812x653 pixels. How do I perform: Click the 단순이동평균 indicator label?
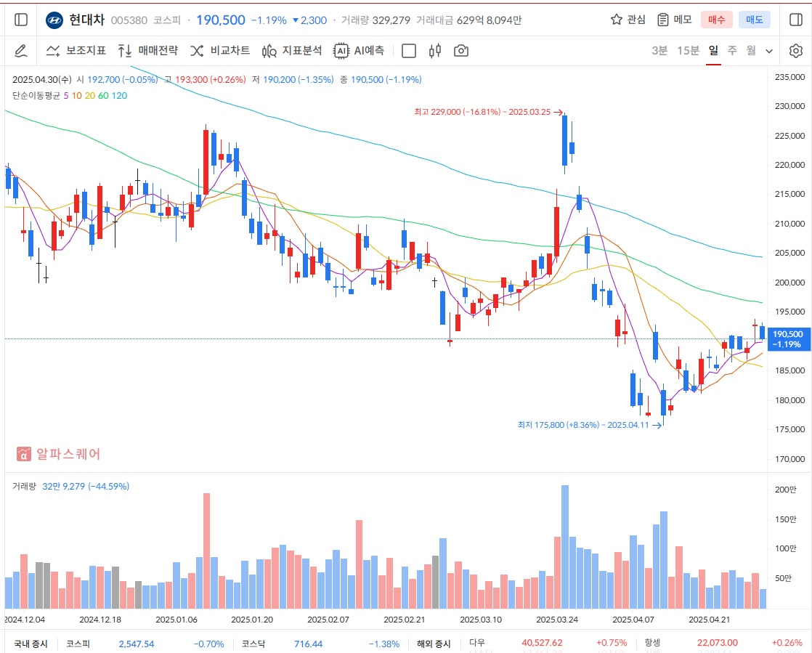[x=36, y=96]
